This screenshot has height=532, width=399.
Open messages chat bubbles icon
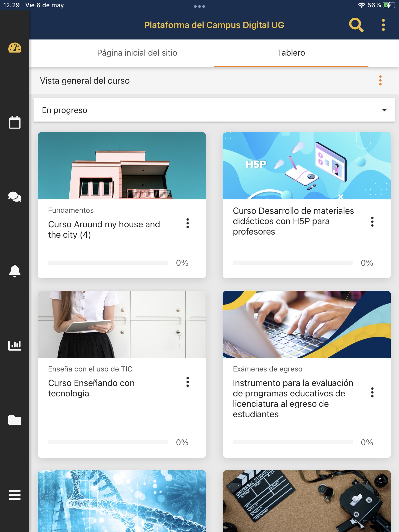pyautogui.click(x=15, y=197)
